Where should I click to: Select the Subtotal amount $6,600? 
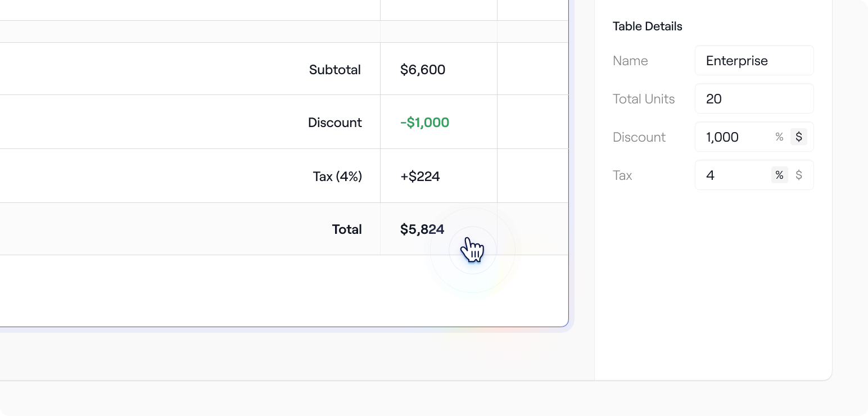(x=423, y=70)
